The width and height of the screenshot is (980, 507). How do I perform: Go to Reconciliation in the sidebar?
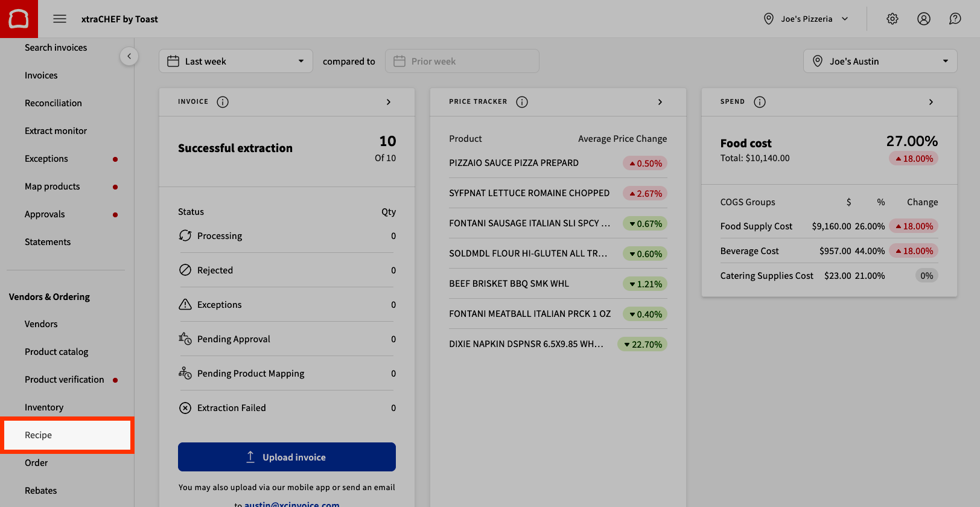point(53,103)
